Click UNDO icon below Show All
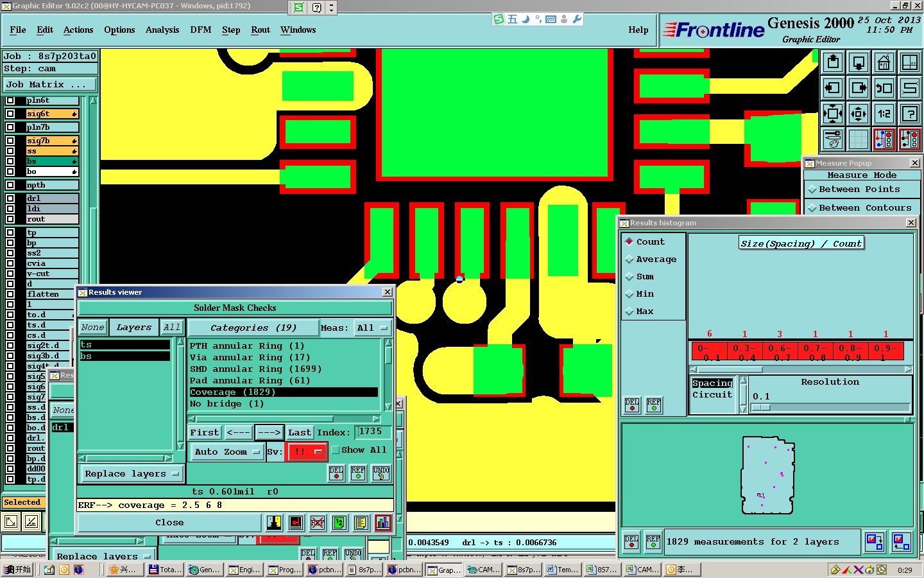The width and height of the screenshot is (924, 578). tap(381, 474)
